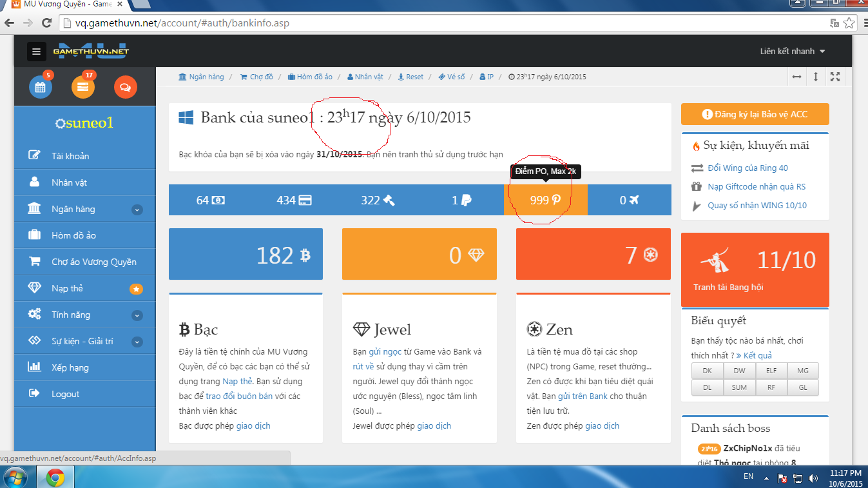The width and height of the screenshot is (868, 488).
Task: Click the vertical resize arrows icon
Action: pyautogui.click(x=816, y=77)
